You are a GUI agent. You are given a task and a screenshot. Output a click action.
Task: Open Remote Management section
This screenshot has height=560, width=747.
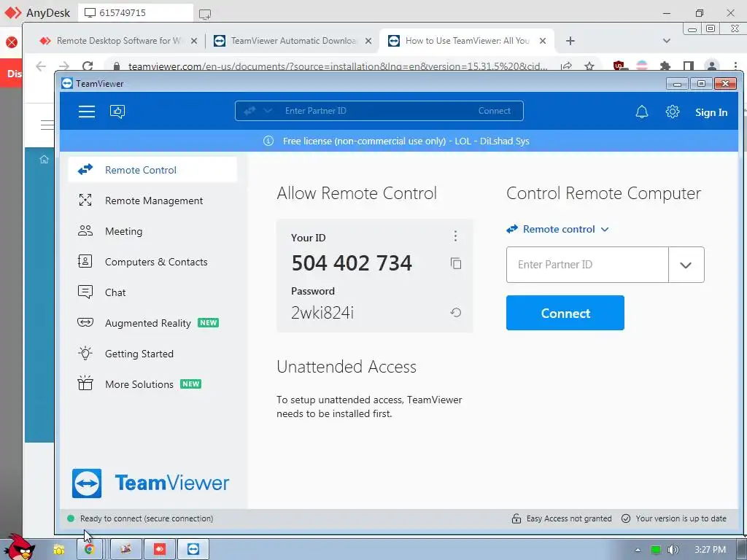pyautogui.click(x=152, y=201)
